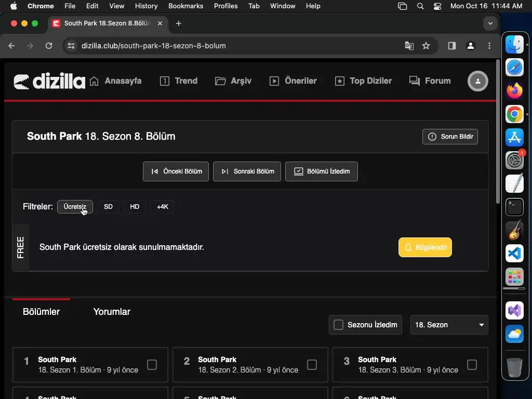Toggle the +4K quality filter

click(x=163, y=207)
